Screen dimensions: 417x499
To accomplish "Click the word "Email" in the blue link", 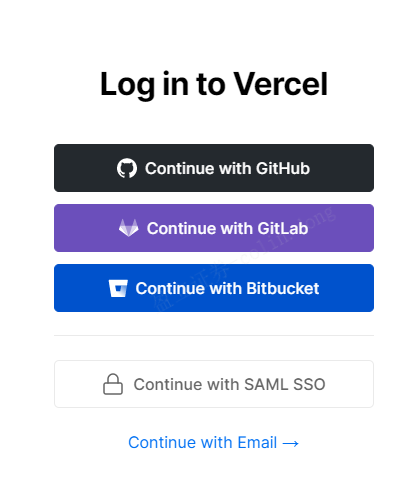I will [x=257, y=443].
